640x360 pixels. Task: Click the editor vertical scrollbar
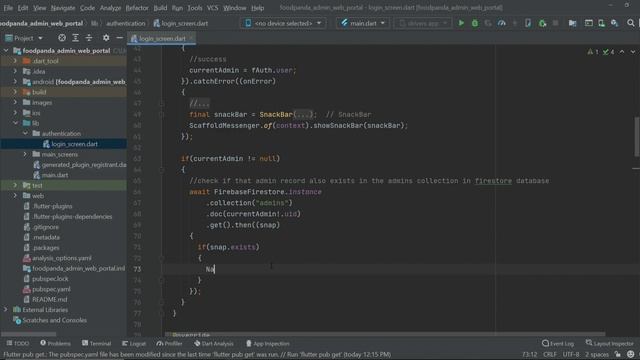click(x=636, y=137)
